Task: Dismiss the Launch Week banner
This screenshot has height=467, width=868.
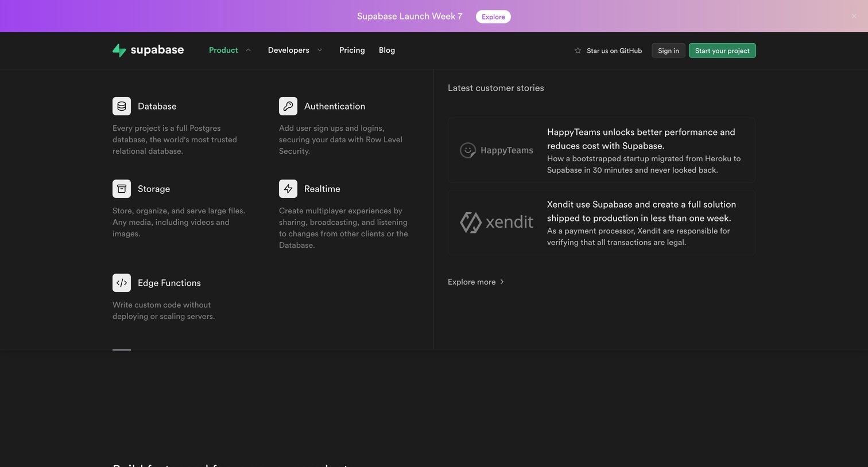Action: [854, 16]
